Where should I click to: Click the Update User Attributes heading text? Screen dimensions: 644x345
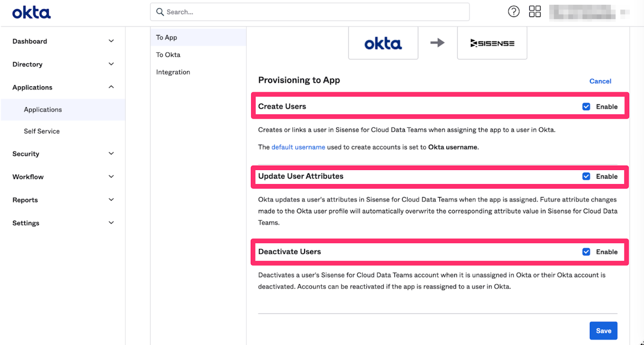(301, 176)
